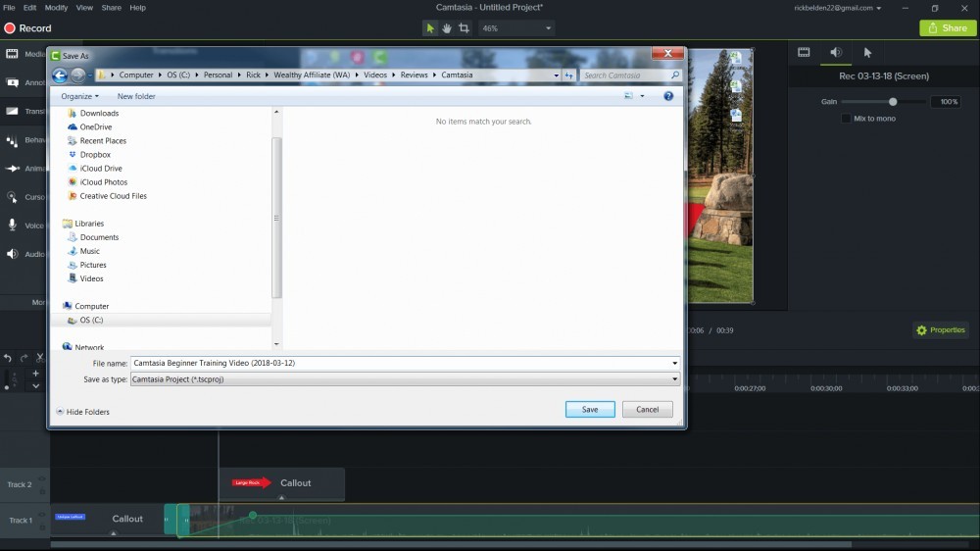Collapse folder pane with Hide Folders
Image resolution: width=980 pixels, height=551 pixels.
pos(82,412)
